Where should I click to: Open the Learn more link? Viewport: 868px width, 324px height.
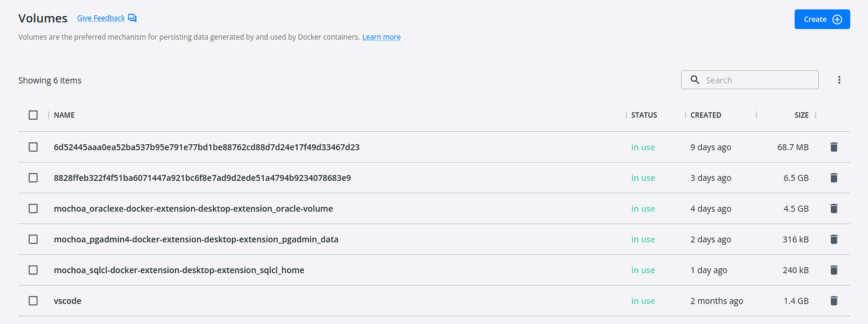coord(381,37)
